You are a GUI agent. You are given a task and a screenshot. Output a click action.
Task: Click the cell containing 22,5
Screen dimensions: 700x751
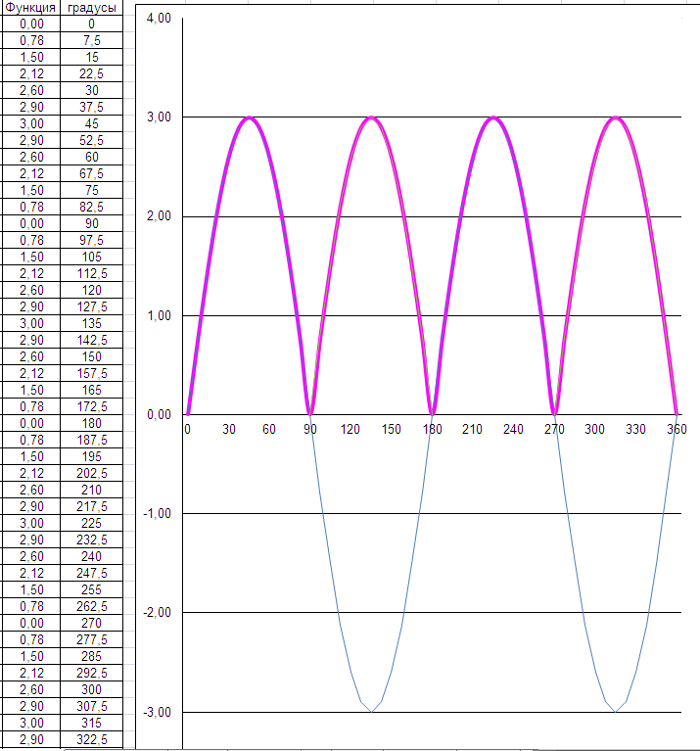91,73
